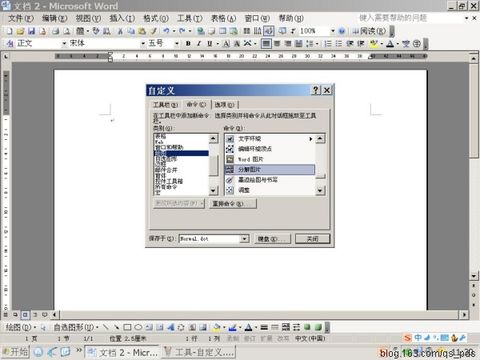Click the Undo arrow icon
The width and height of the screenshot is (480, 360).
166,31
